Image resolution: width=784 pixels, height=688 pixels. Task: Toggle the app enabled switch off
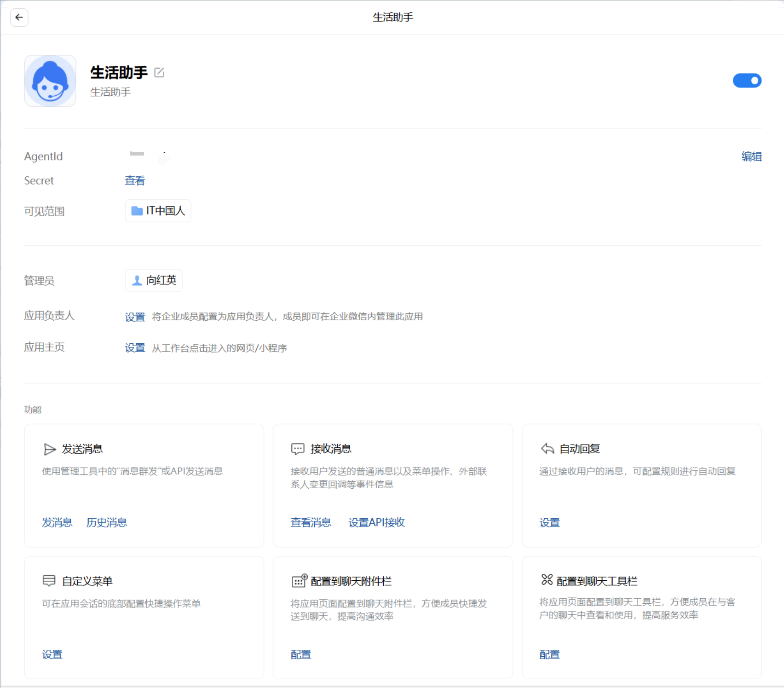[747, 81]
